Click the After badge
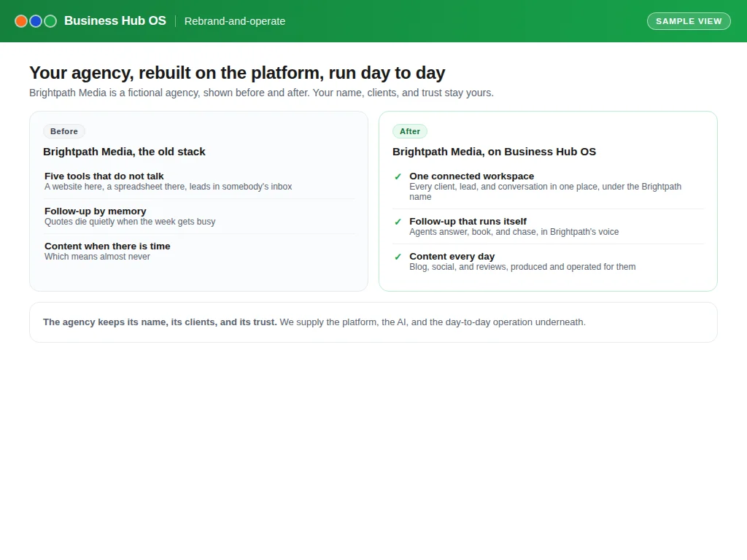 coord(410,131)
